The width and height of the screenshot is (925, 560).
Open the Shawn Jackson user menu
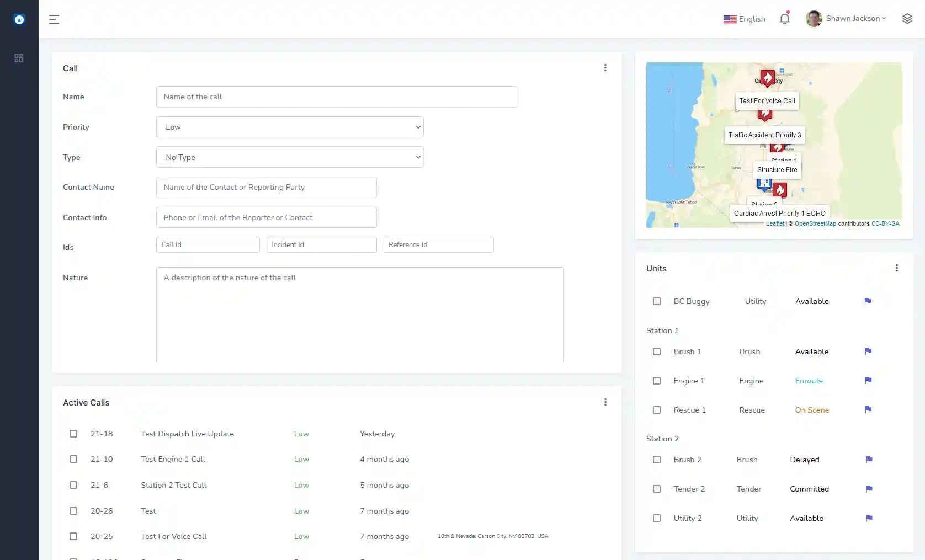pos(846,19)
